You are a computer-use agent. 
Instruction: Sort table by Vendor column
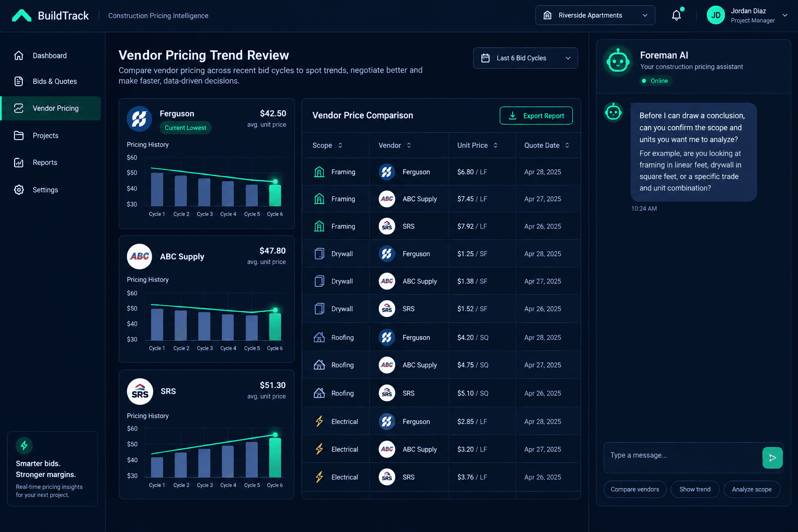tap(395, 145)
